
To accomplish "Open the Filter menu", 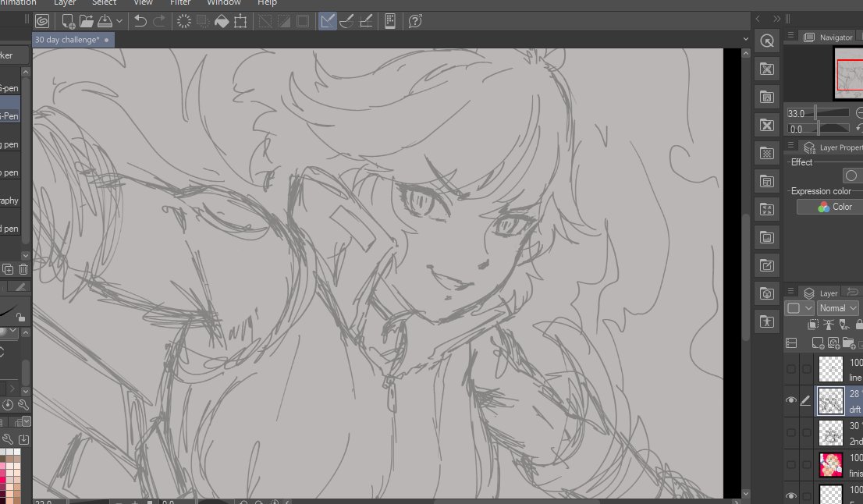I will tap(180, 3).
